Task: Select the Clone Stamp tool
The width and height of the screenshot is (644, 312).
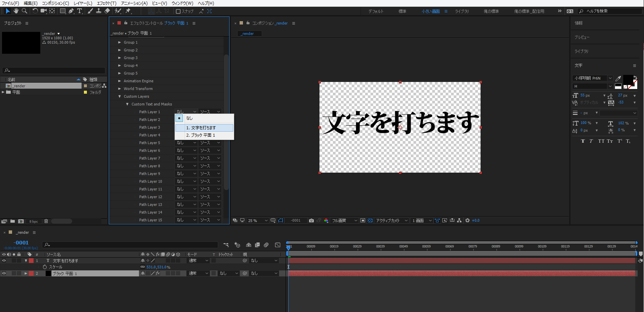Action: pos(98,11)
